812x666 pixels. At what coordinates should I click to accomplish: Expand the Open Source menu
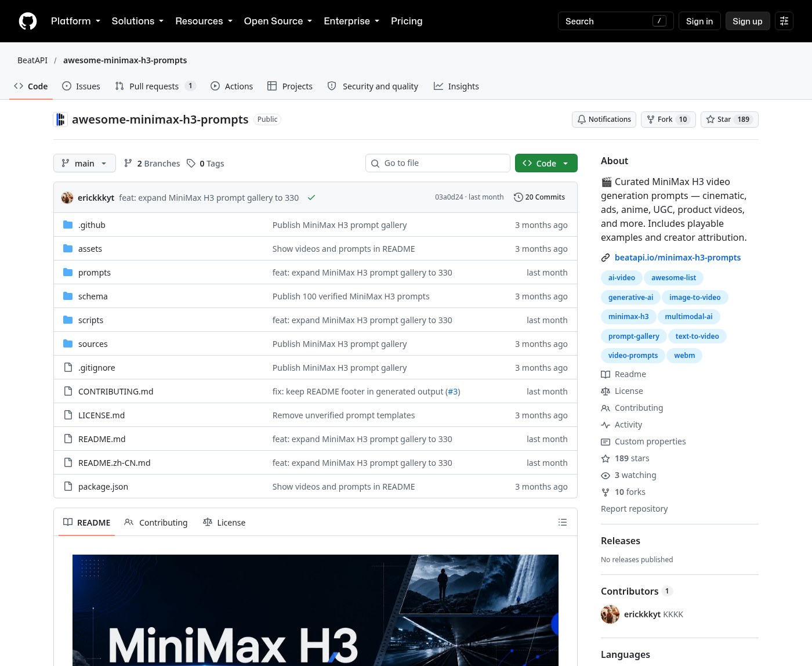[x=278, y=21]
